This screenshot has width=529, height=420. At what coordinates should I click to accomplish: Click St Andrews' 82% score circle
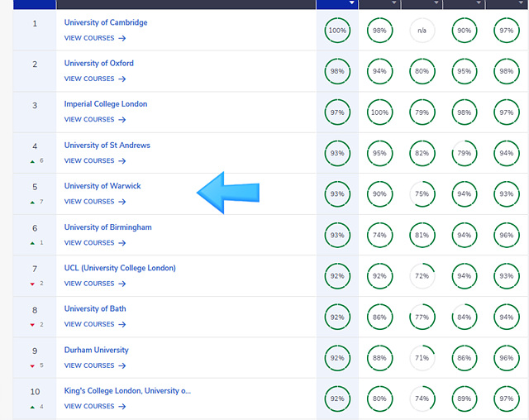click(x=422, y=153)
